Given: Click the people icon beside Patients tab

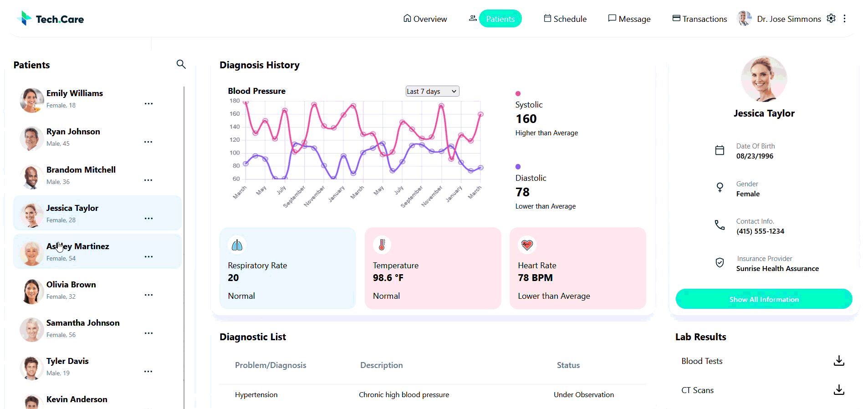Looking at the screenshot, I should [x=473, y=18].
